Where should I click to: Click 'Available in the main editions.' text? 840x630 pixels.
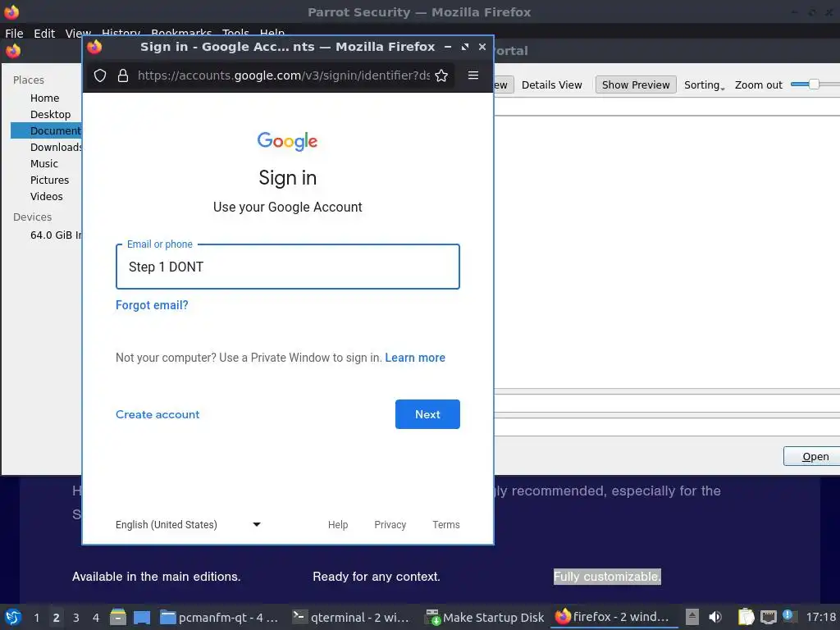coord(157,577)
